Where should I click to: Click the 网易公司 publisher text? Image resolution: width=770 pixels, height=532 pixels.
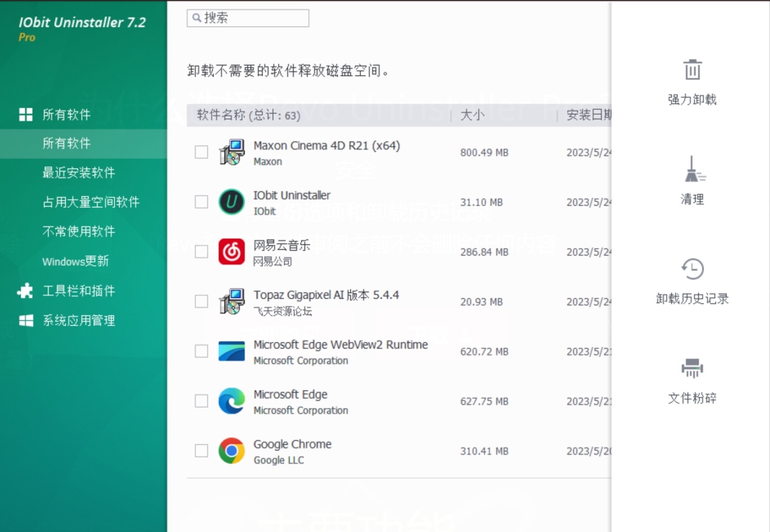tap(273, 262)
